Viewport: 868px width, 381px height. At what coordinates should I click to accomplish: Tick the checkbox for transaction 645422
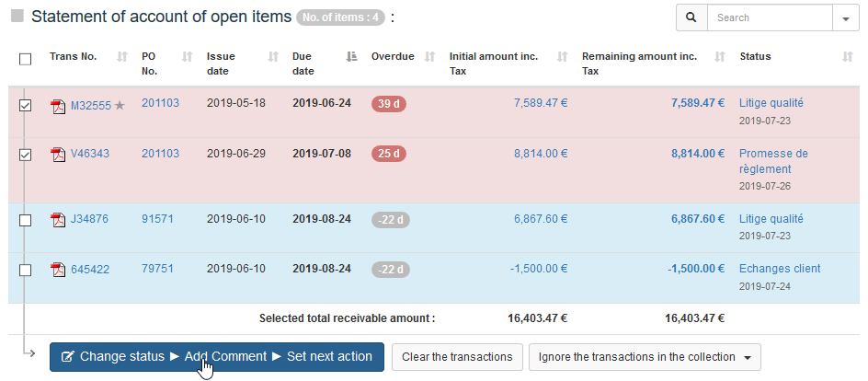pos(26,270)
